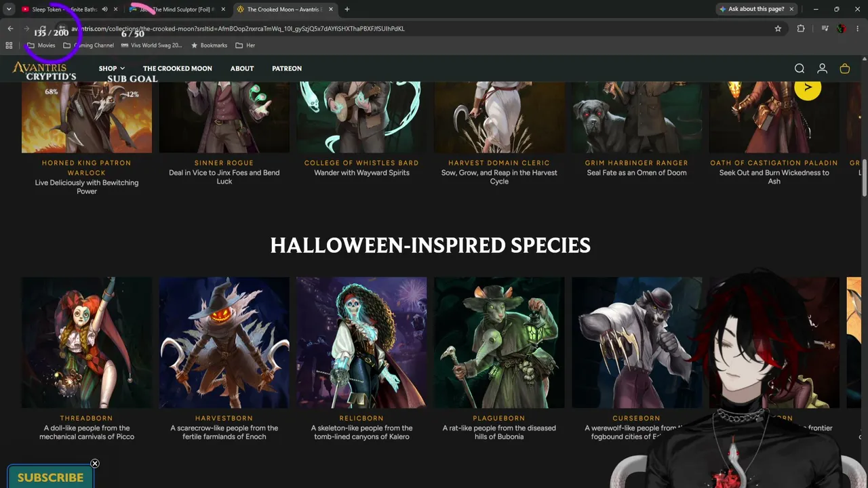
Task: Click the yellow carousel next arrow
Action: [x=808, y=87]
